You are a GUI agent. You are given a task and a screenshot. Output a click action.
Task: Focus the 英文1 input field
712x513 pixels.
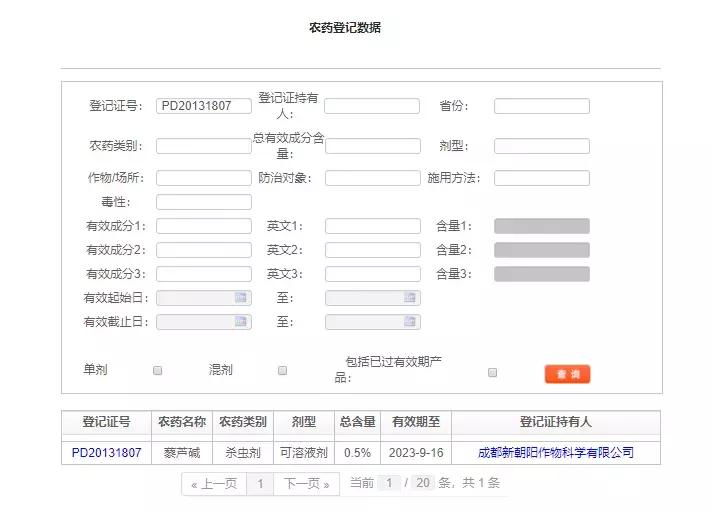pos(373,226)
